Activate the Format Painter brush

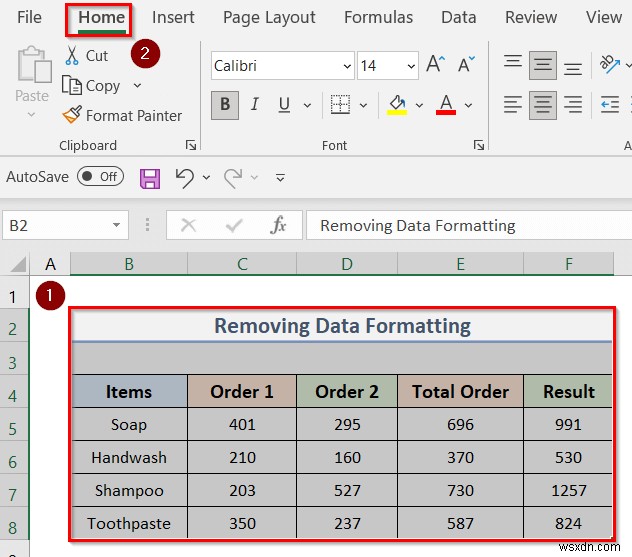pos(72,115)
